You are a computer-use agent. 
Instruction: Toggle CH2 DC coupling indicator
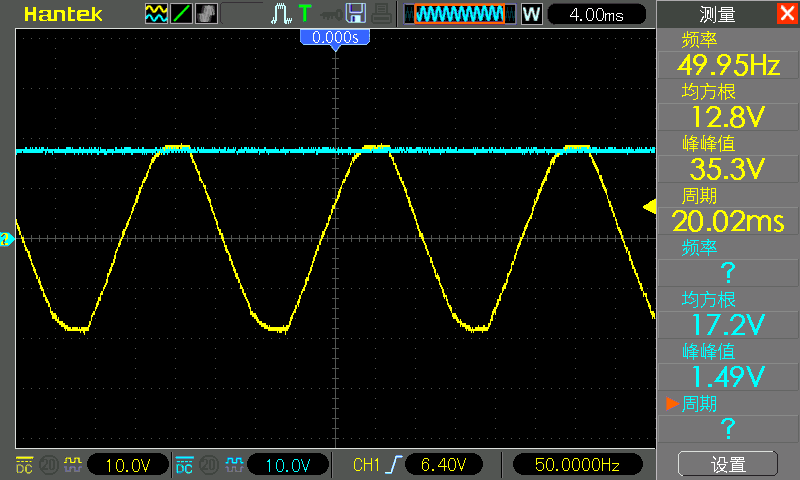point(185,465)
